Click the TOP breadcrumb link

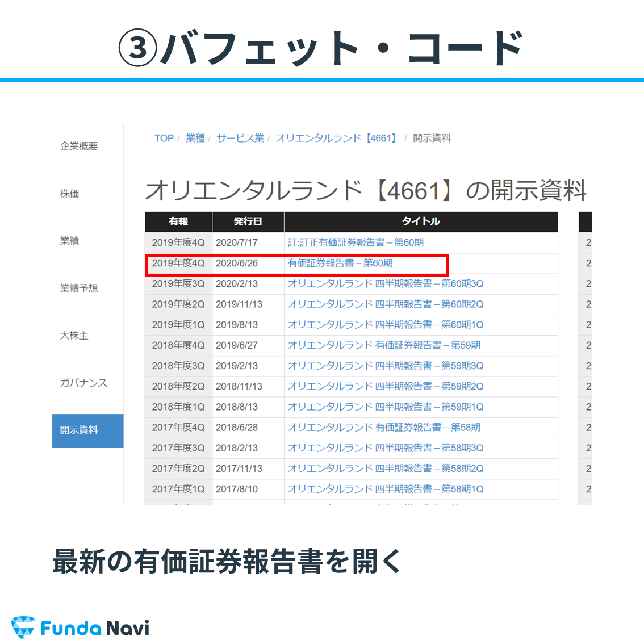[x=164, y=139]
